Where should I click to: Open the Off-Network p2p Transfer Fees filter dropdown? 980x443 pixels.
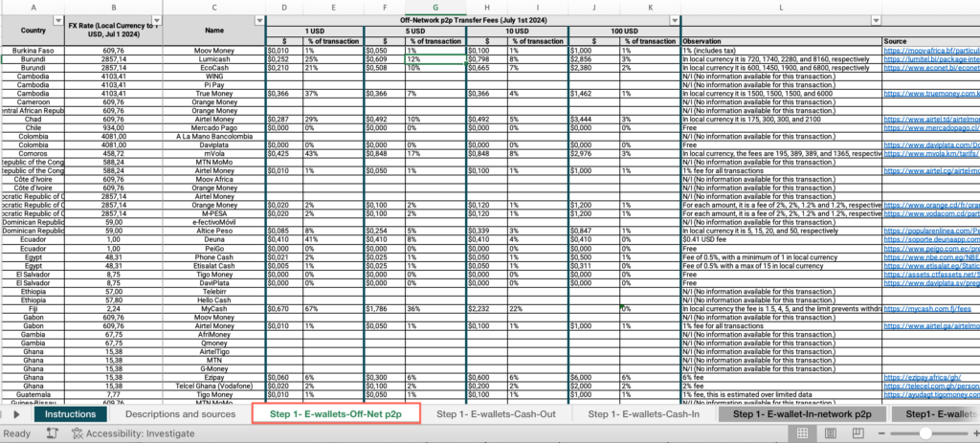[x=675, y=21]
